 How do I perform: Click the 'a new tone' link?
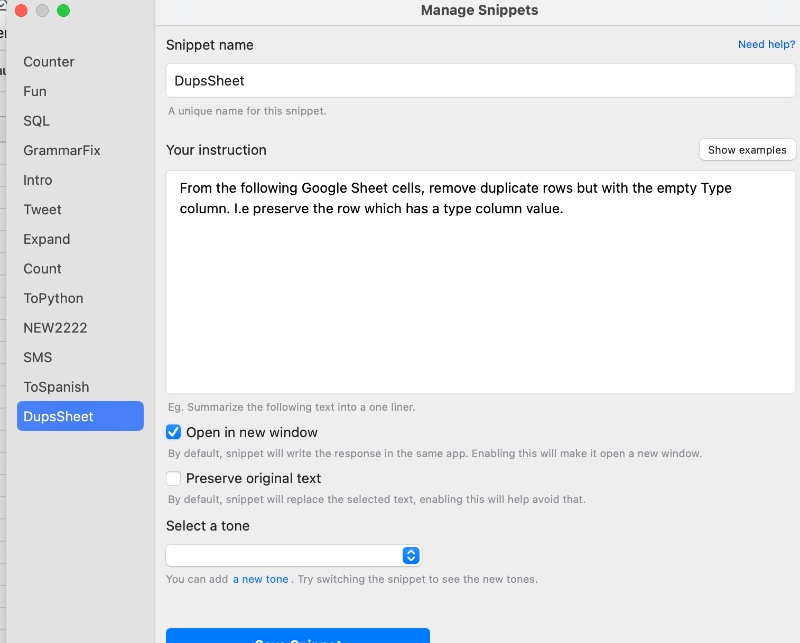click(x=260, y=580)
